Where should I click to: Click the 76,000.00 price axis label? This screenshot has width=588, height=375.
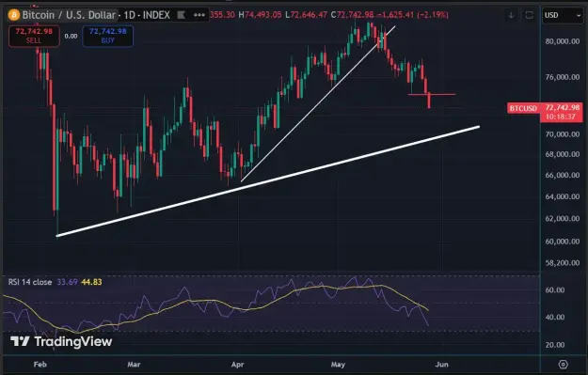(562, 77)
